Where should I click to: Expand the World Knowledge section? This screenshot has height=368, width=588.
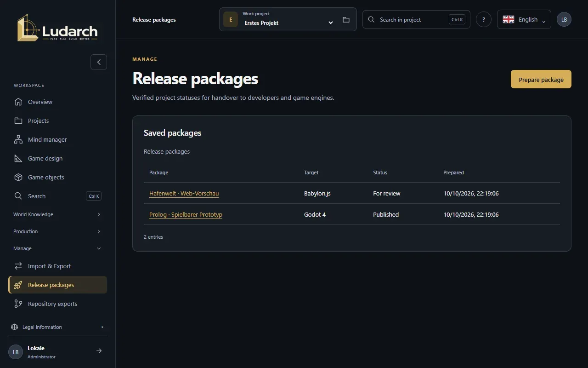(57, 214)
